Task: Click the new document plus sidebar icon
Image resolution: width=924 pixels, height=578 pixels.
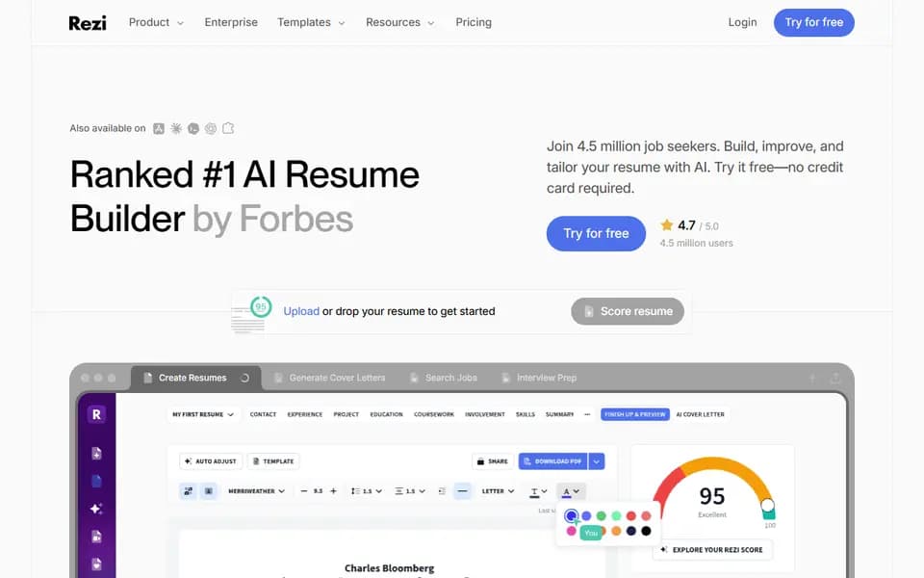Action: pyautogui.click(x=96, y=453)
